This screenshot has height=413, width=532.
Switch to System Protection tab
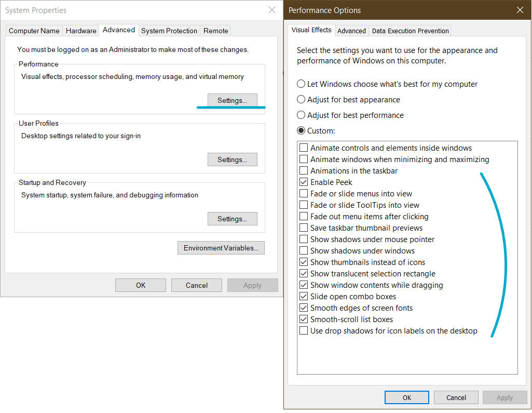169,31
